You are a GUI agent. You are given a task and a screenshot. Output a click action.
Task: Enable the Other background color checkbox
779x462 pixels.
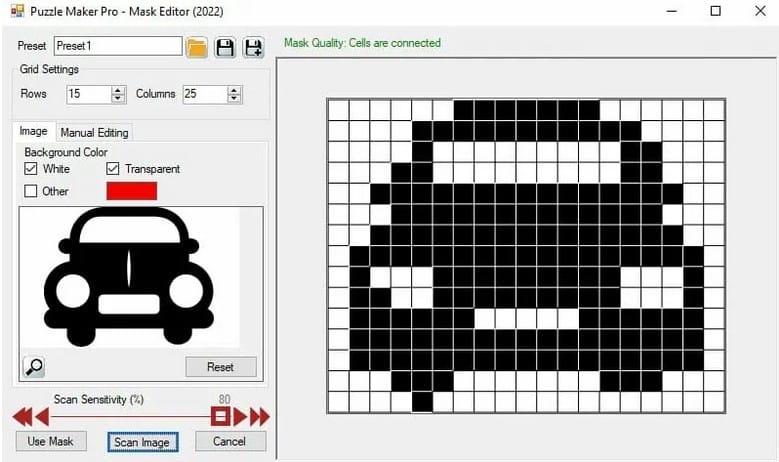31,191
